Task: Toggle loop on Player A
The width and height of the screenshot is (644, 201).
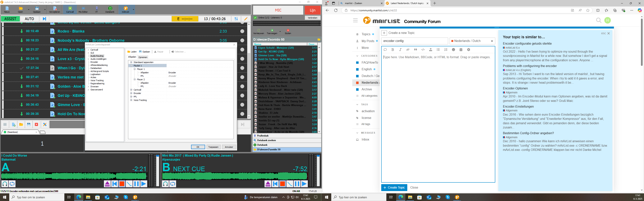Action: click(12, 184)
